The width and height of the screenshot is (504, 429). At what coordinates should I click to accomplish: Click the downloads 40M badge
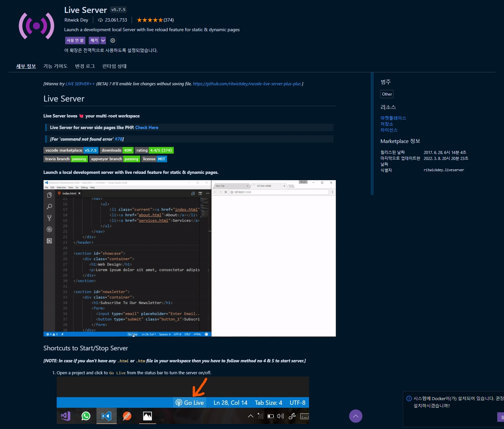point(117,150)
